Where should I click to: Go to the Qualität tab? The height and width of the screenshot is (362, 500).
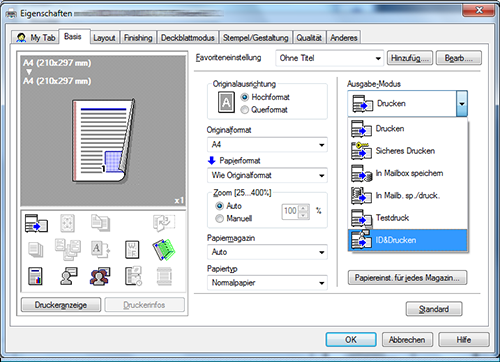click(x=309, y=38)
